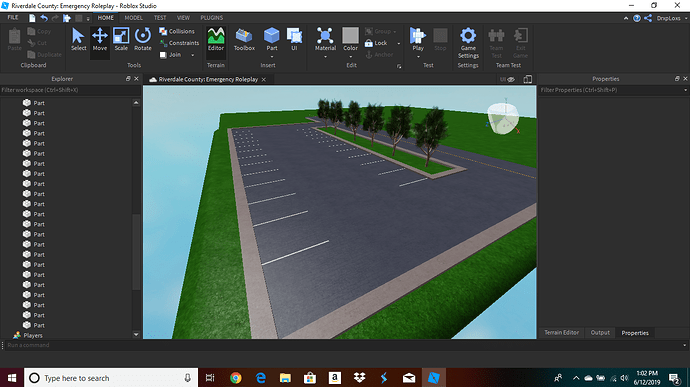690x387 pixels.
Task: Switch to the VIEW ribbon tab
Action: (x=183, y=18)
